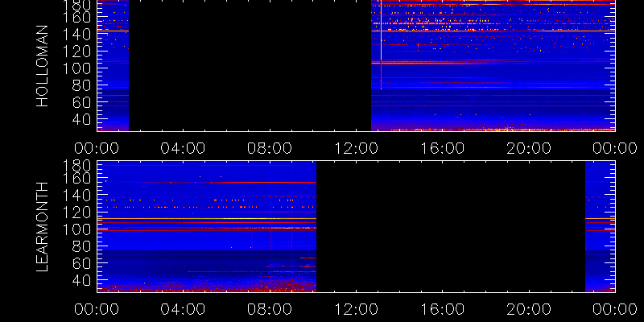Select the 80 frequency tick on HOLLOMAN axis
The image size is (644, 322).
83,85
